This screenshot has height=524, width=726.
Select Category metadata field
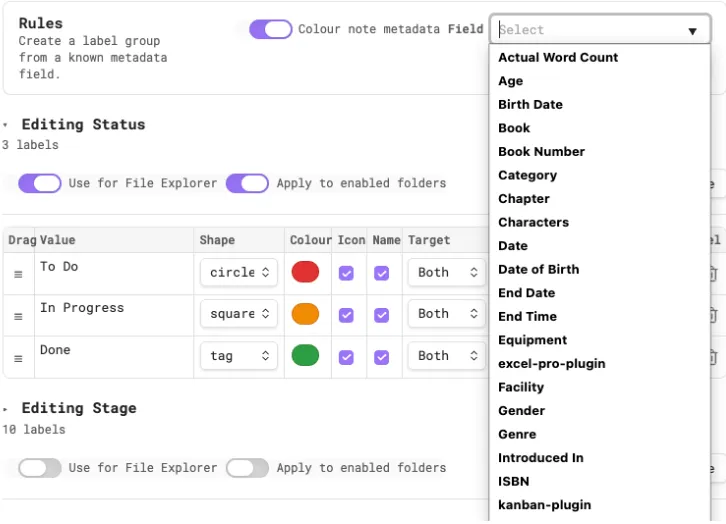point(600,175)
